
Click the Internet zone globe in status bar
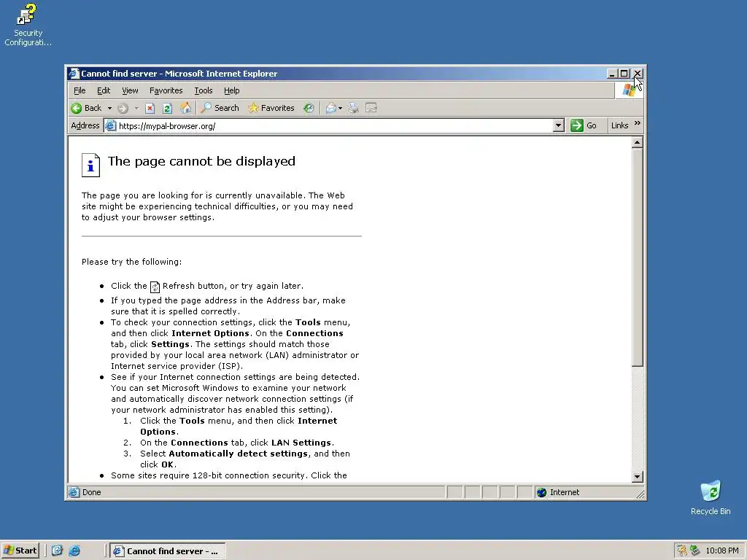(x=542, y=492)
